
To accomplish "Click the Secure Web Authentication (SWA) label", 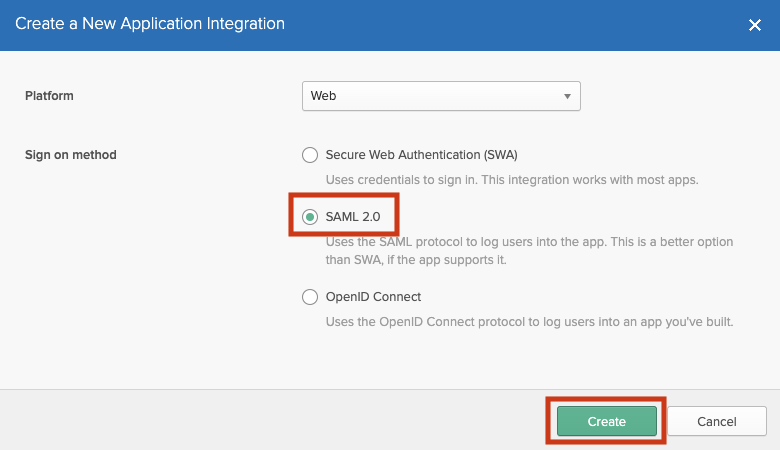I will pyautogui.click(x=421, y=155).
